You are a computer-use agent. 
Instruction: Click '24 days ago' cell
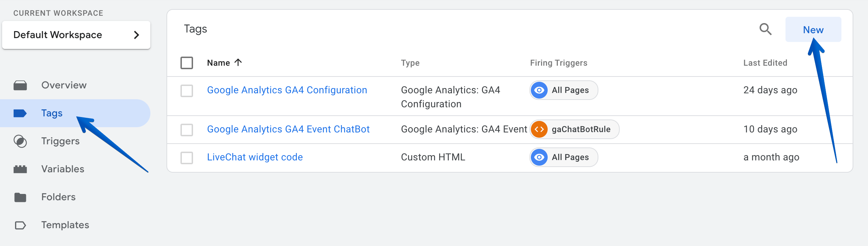click(770, 90)
